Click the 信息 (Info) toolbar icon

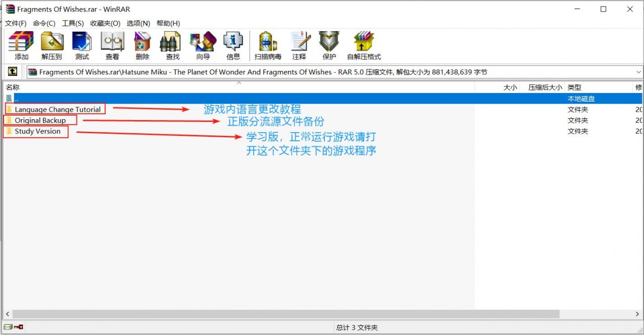point(233,46)
